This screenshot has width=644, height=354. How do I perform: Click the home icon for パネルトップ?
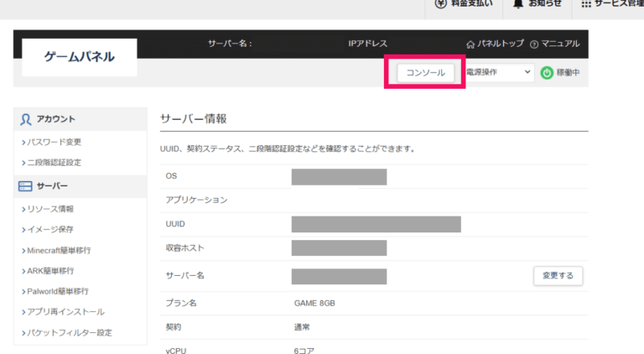470,44
